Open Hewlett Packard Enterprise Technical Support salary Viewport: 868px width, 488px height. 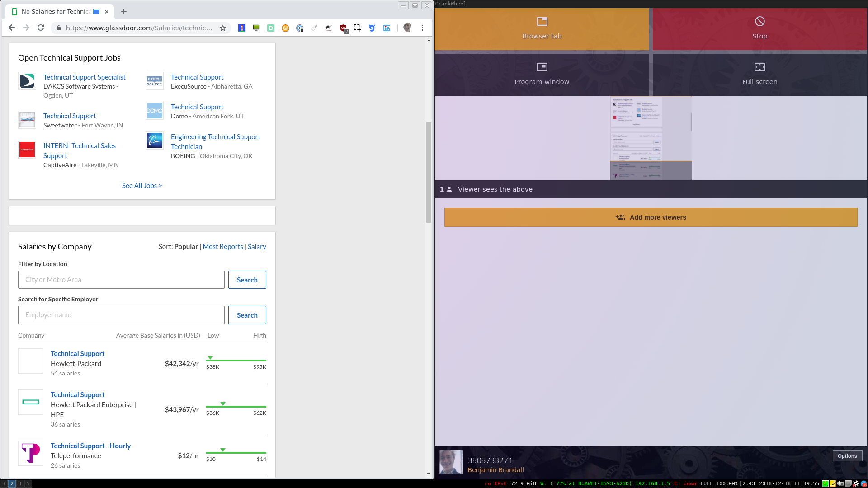click(77, 395)
